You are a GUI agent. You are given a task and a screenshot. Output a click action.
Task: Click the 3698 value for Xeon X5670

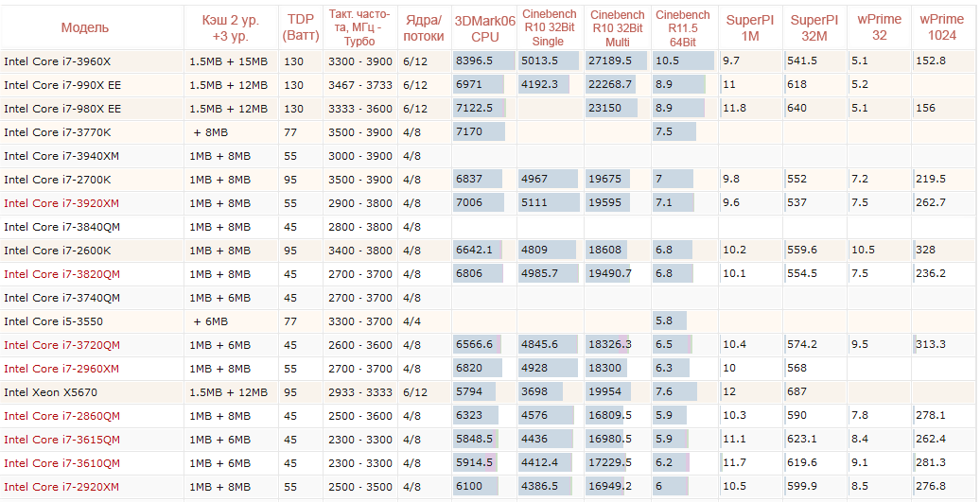point(534,392)
